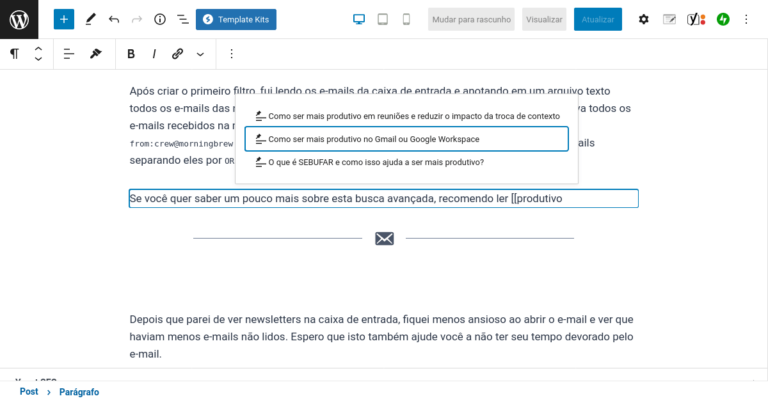Toggle bold formatting
The image size is (768, 403).
131,54
